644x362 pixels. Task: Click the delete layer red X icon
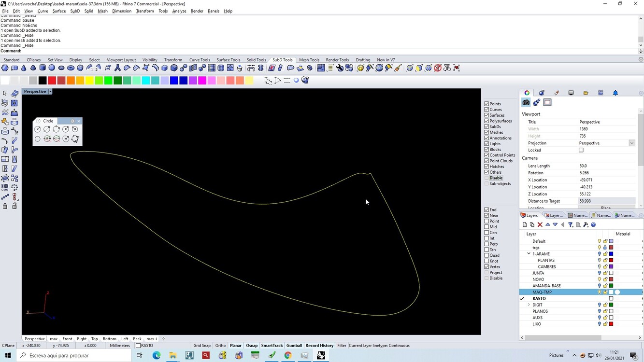[540, 224]
